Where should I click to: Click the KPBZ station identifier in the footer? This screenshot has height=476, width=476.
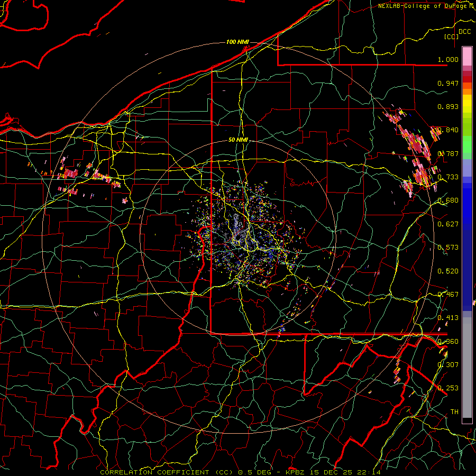297,472
